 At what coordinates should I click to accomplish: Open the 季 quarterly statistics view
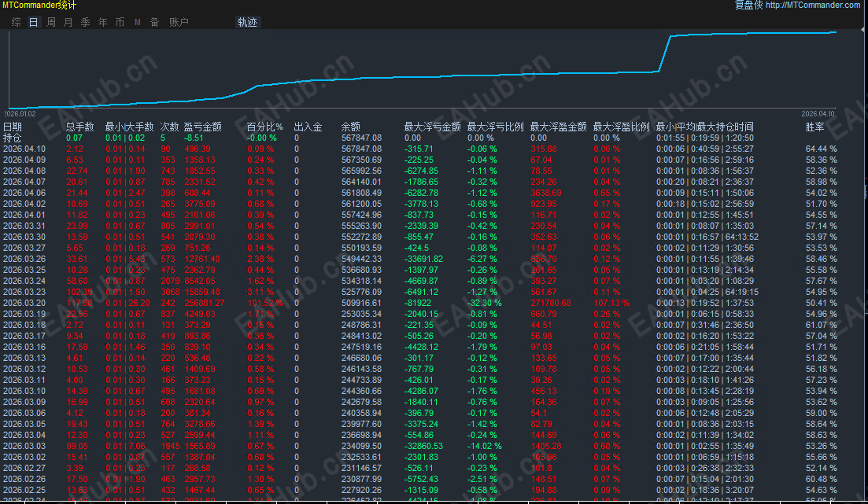(x=85, y=22)
